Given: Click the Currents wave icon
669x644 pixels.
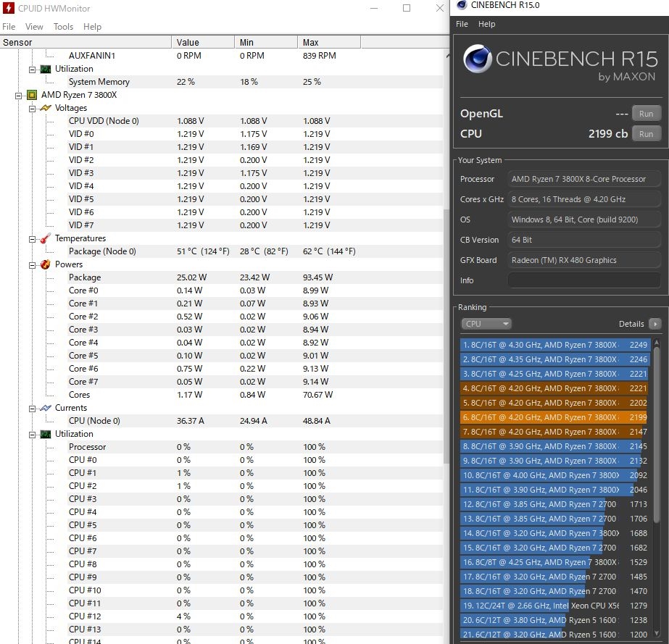Looking at the screenshot, I should pyautogui.click(x=45, y=408).
